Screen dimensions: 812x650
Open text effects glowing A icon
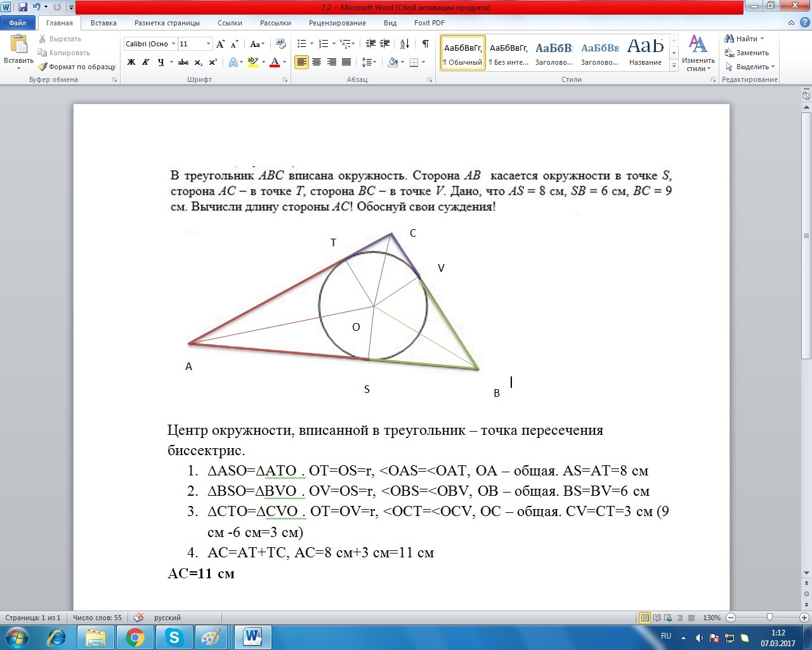pos(233,62)
